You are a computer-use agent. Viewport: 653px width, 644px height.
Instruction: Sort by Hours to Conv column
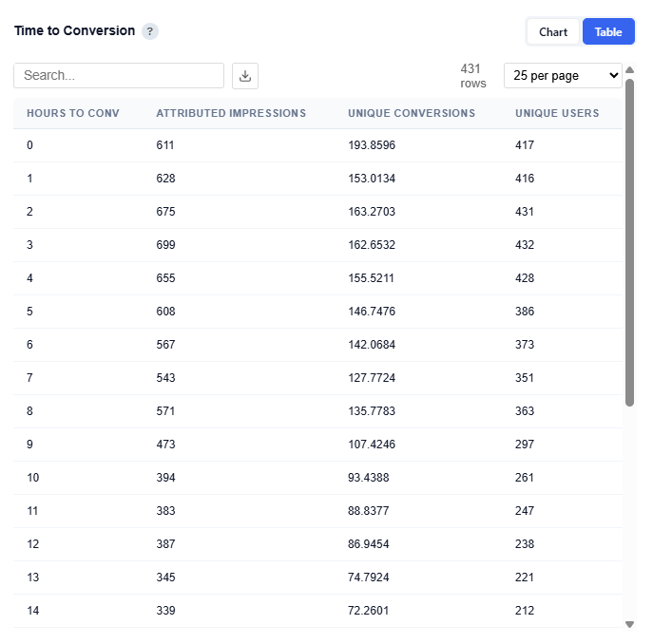73,113
